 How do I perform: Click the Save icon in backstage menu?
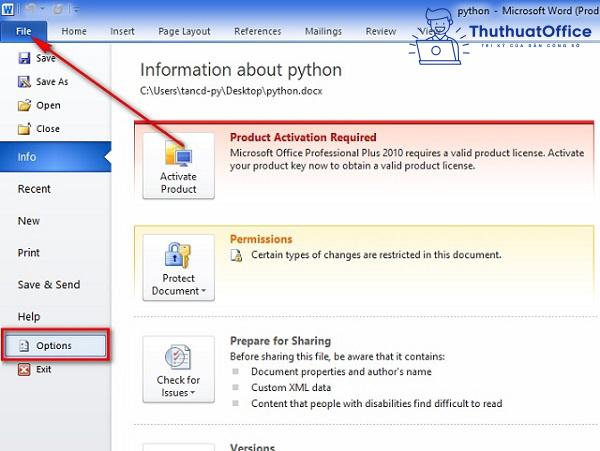24,60
